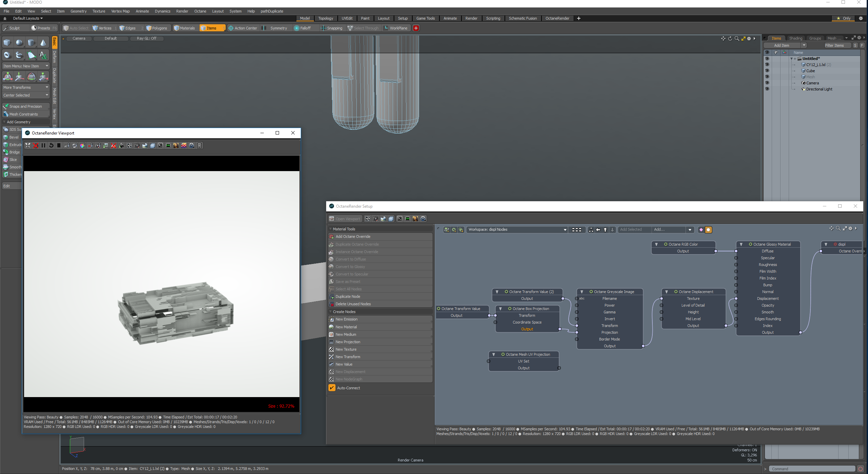Click the Command input field
The width and height of the screenshot is (868, 474).
click(x=812, y=469)
